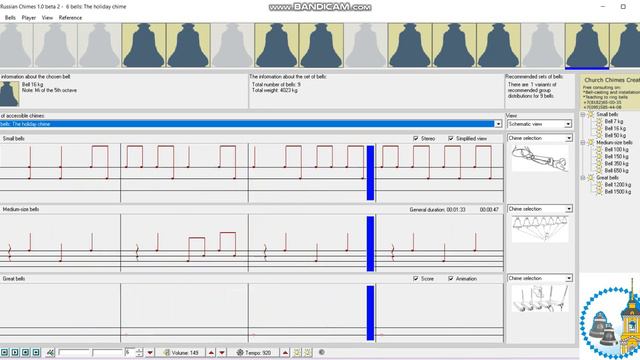The image size is (640, 360).
Task: Click the 'General duration: 00:01:33' text
Action: point(437,209)
